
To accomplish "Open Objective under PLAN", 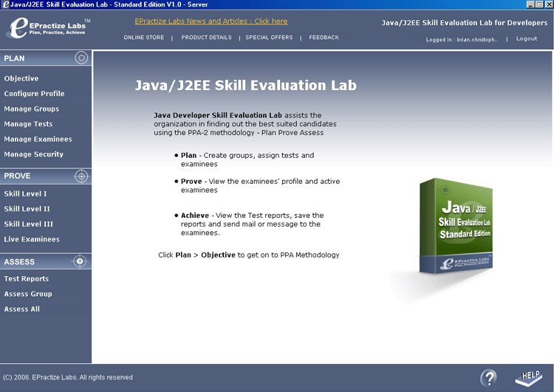I will (21, 78).
